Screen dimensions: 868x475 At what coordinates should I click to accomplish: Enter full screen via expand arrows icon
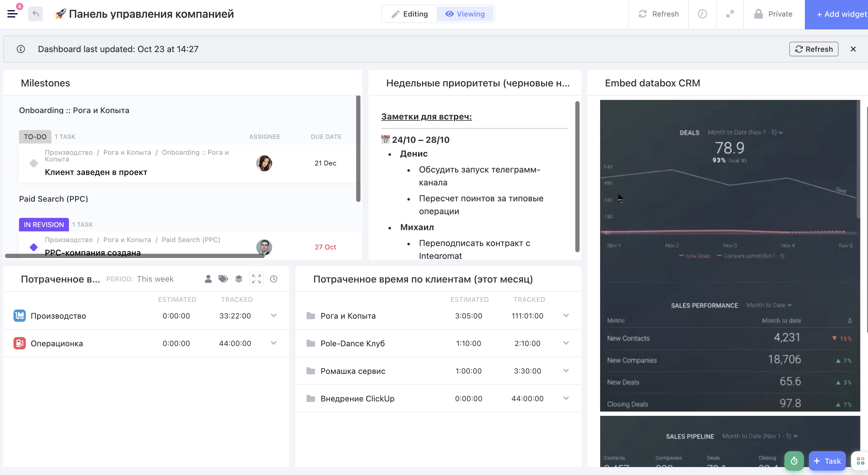730,14
